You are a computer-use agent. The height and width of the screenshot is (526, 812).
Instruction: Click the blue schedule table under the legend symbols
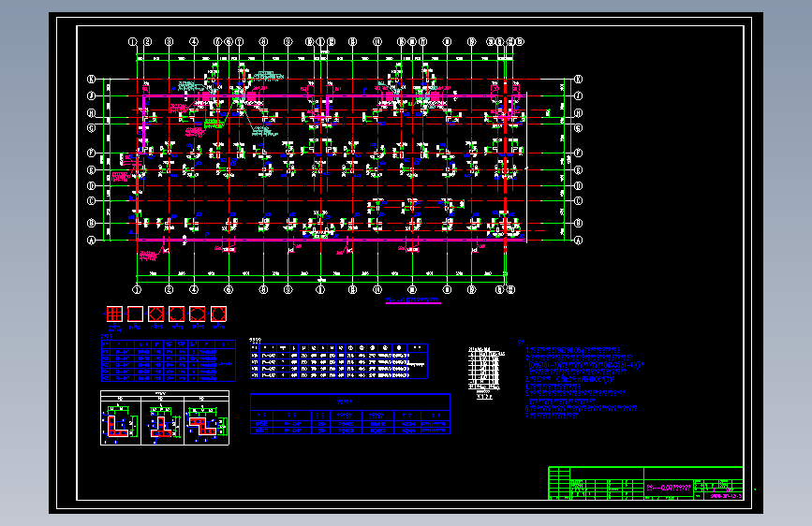[168, 360]
